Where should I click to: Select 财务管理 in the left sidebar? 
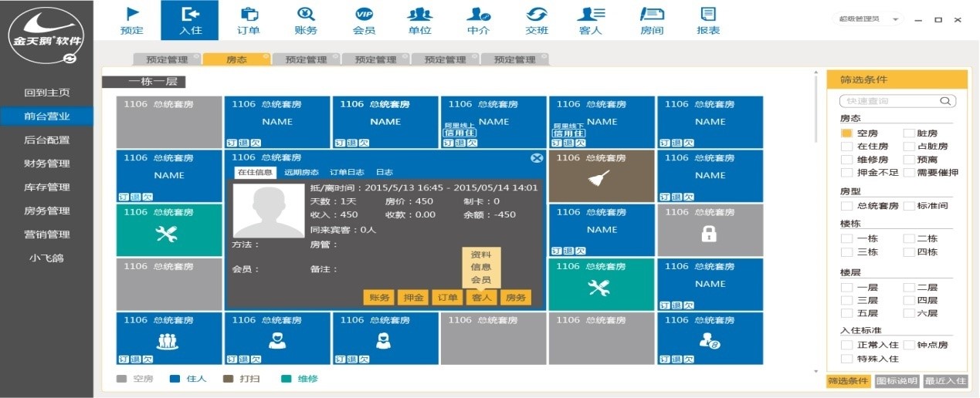(46, 164)
